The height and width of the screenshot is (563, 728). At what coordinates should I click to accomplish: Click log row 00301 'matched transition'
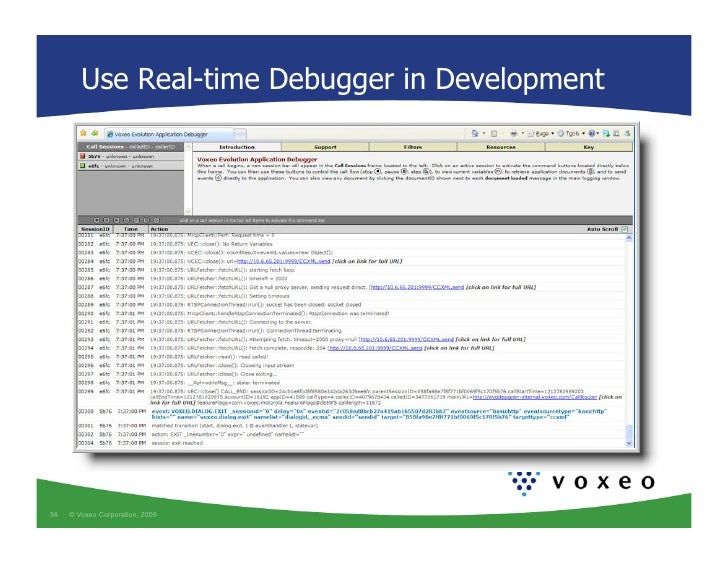coord(351,426)
